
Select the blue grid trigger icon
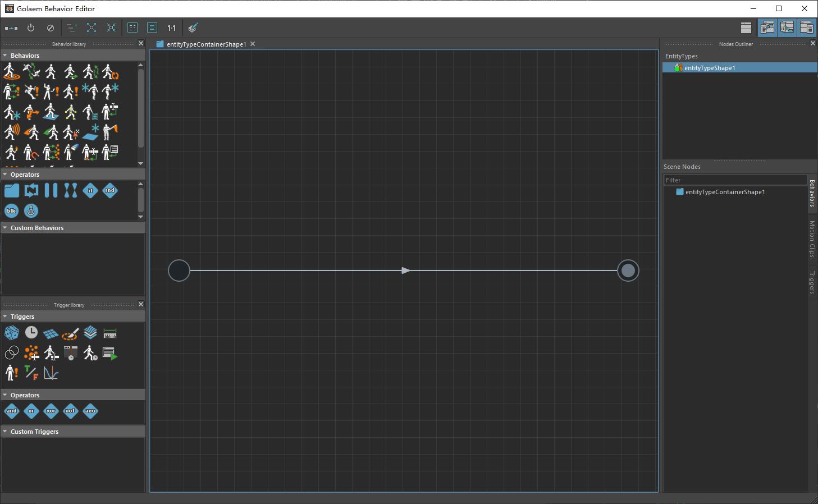[51, 334]
